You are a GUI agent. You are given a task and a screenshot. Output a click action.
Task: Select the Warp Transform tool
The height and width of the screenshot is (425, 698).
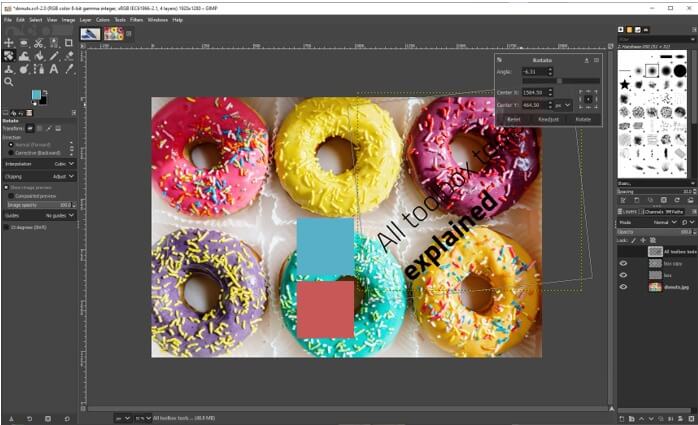[24, 56]
